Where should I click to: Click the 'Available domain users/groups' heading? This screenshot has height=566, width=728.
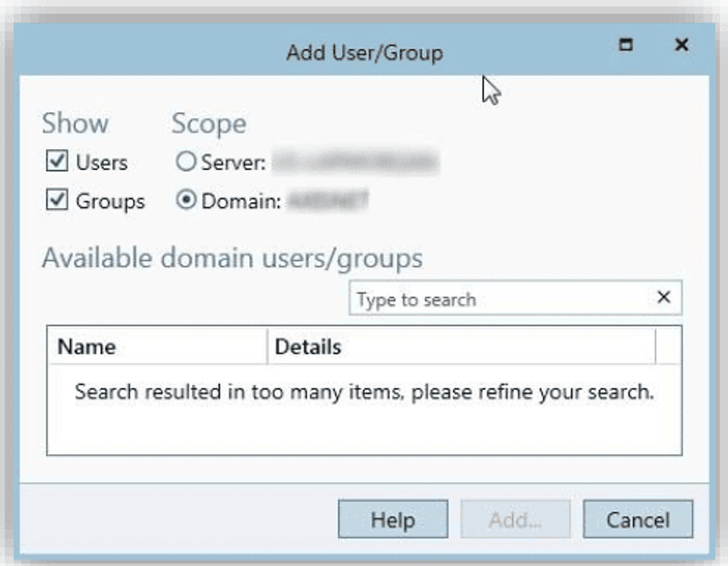click(232, 258)
